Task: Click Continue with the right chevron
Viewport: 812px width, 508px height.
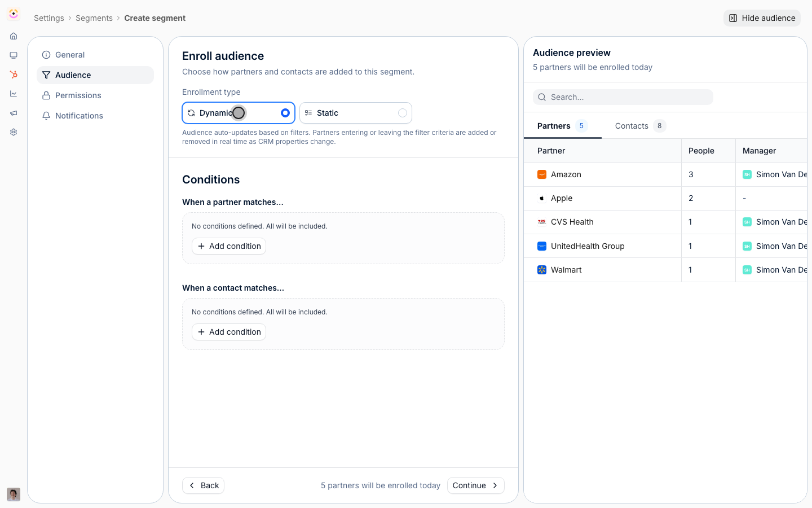Action: pyautogui.click(x=475, y=485)
